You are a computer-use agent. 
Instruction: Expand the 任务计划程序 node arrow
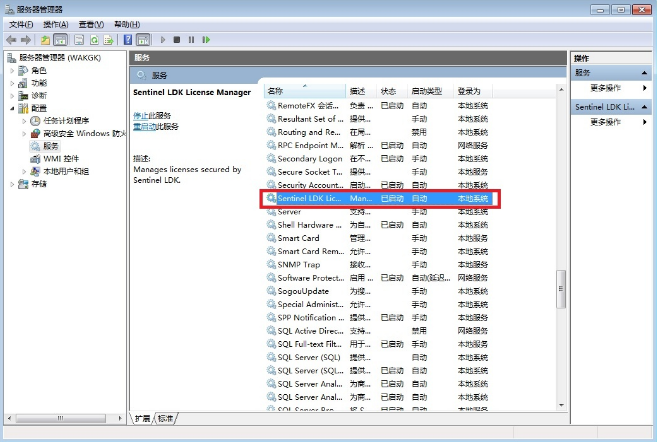tap(24, 121)
